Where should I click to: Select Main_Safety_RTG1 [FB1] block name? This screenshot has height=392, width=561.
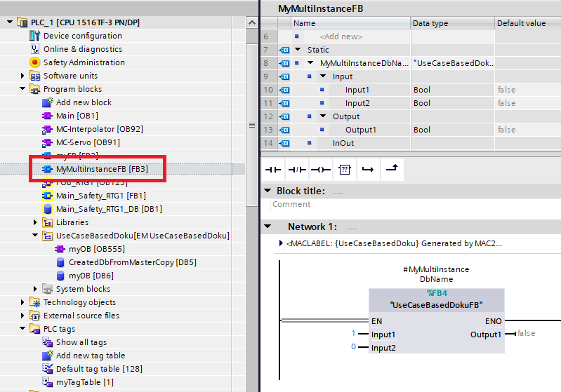101,196
